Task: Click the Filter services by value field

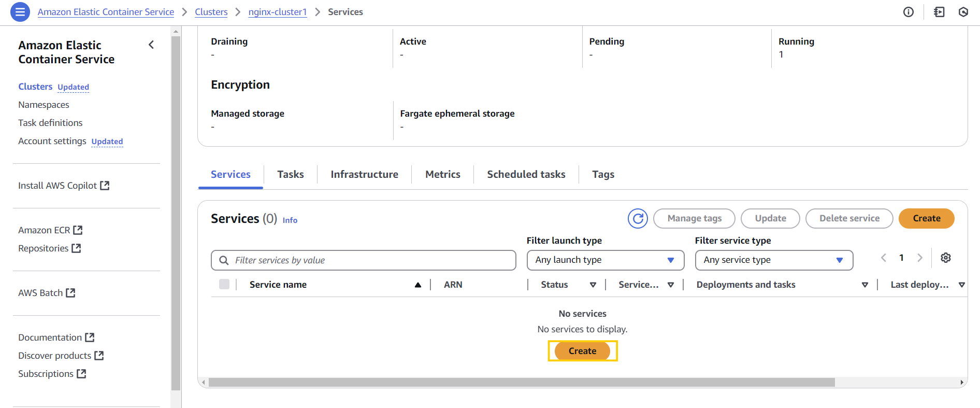Action: tap(364, 260)
